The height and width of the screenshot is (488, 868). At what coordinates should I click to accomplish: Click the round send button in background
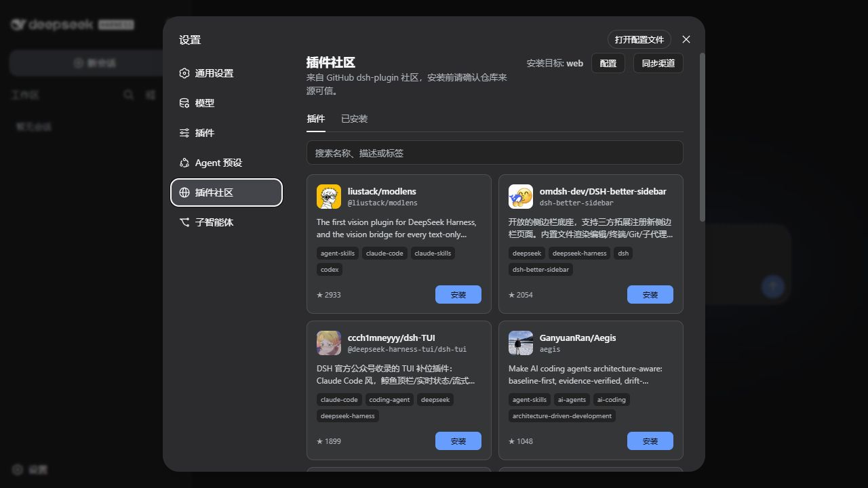(x=773, y=287)
